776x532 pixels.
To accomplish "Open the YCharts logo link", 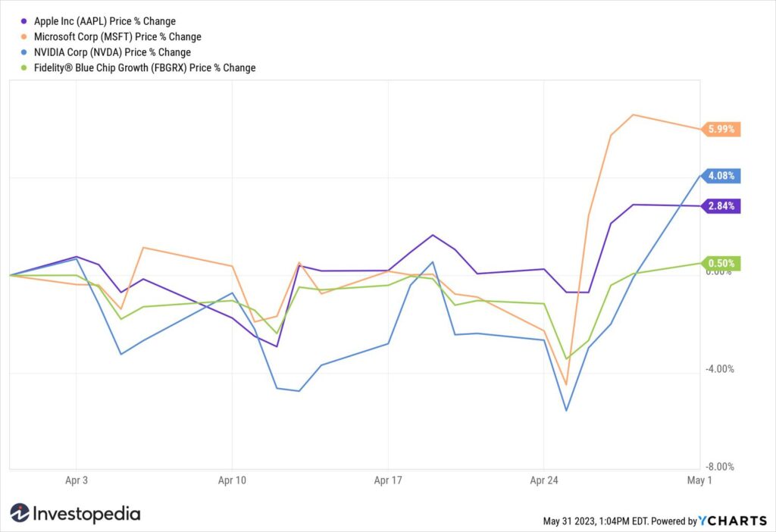I will [x=733, y=521].
